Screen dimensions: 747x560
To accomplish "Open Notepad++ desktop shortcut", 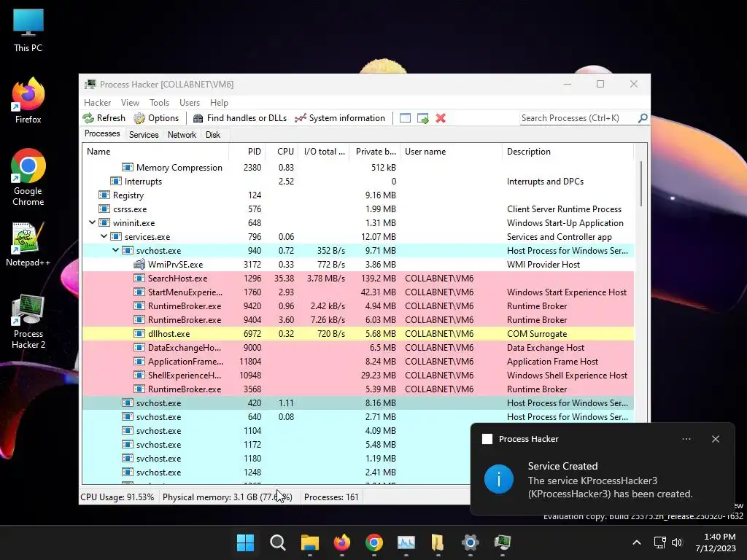I will [x=28, y=244].
